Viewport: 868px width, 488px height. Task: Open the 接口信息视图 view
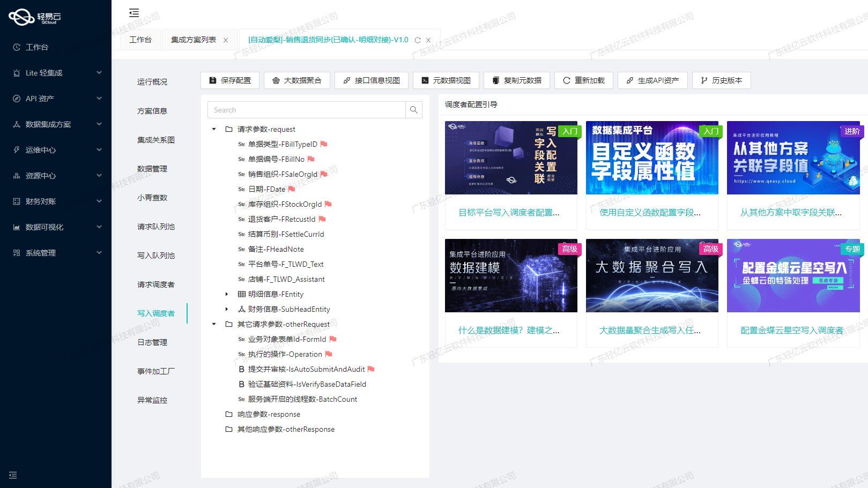[x=372, y=80]
